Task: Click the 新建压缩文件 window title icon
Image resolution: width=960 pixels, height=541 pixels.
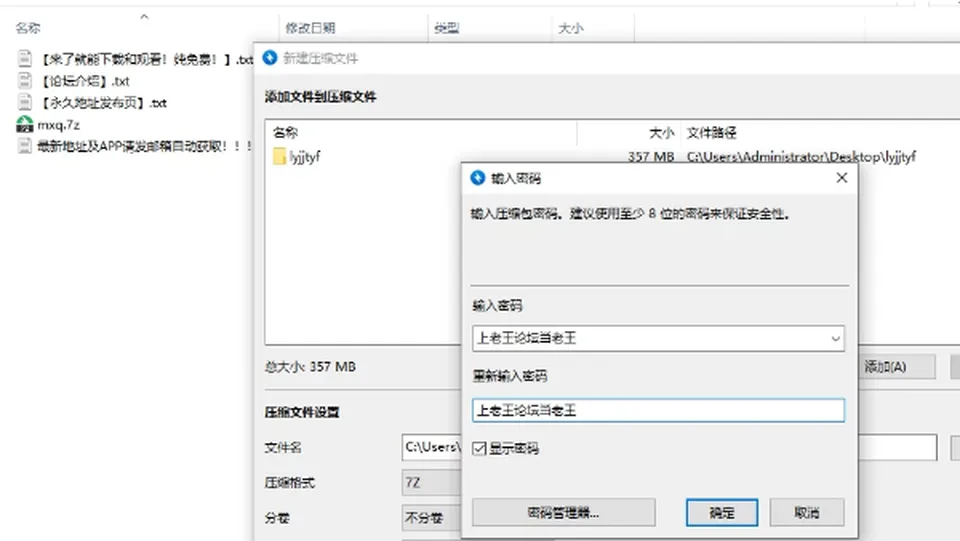Action: tap(270, 58)
